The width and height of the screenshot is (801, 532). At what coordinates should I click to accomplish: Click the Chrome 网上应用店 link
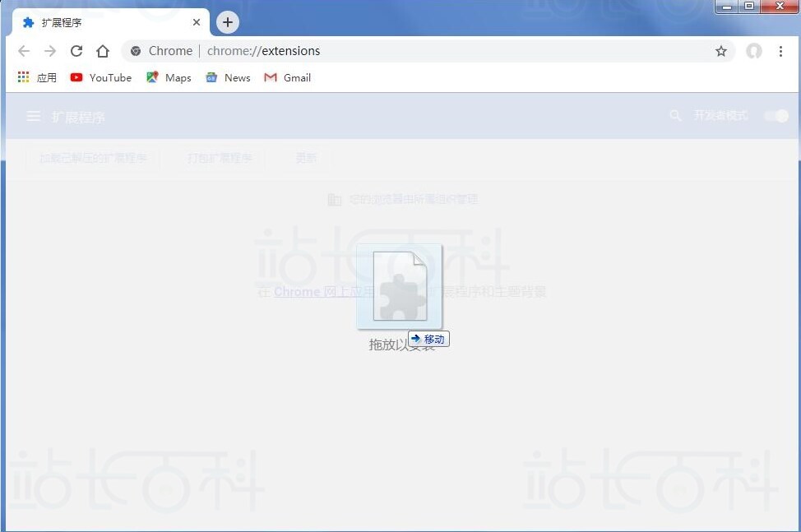(x=324, y=292)
